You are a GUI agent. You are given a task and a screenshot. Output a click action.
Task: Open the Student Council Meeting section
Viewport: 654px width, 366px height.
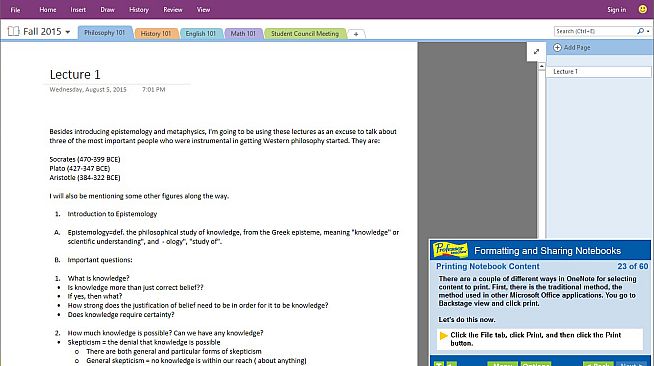305,33
